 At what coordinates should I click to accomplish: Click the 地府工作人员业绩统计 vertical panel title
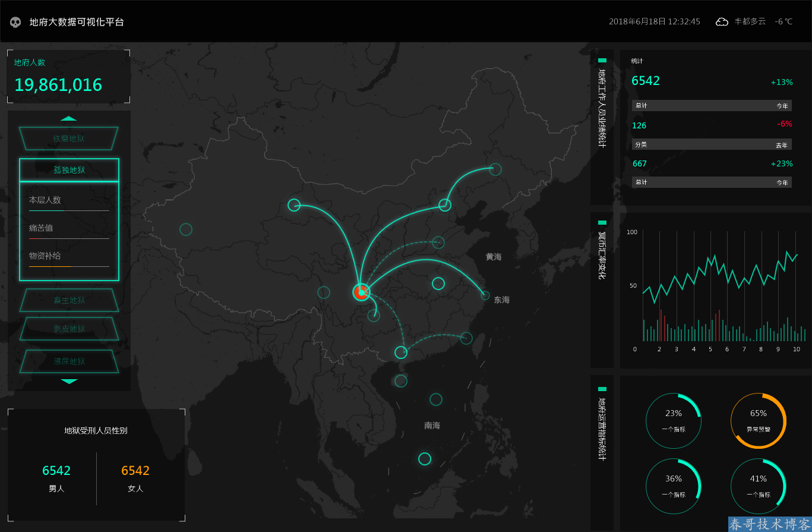tap(602, 108)
